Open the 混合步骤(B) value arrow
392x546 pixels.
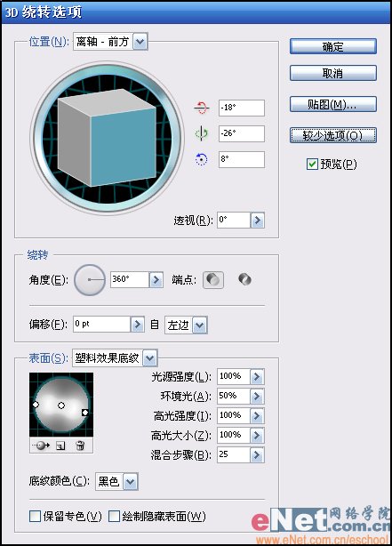click(257, 454)
